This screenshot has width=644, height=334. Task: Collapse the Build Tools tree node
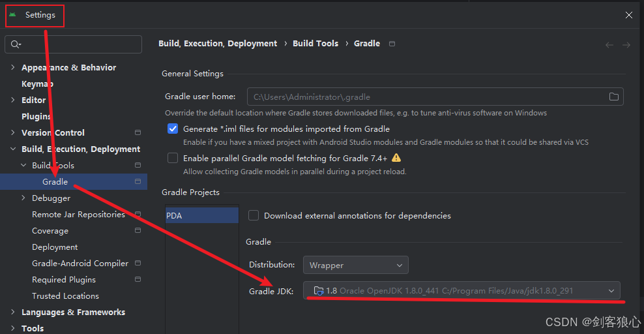click(23, 165)
